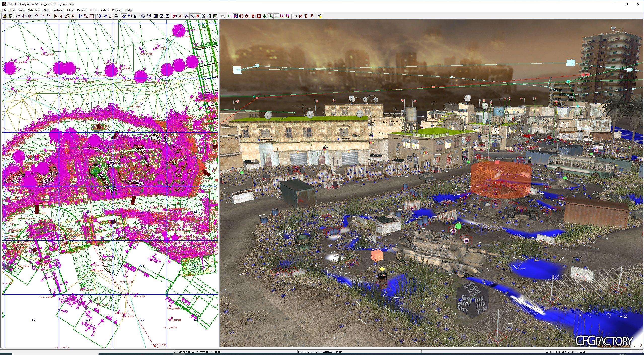
Task: Click the Tex Flip X icon
Action: 99,16
